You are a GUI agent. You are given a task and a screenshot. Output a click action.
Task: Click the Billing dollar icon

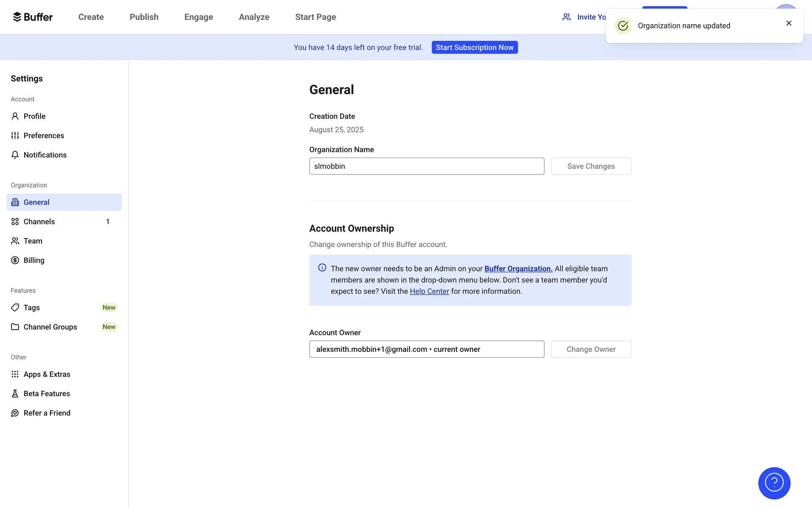(15, 260)
